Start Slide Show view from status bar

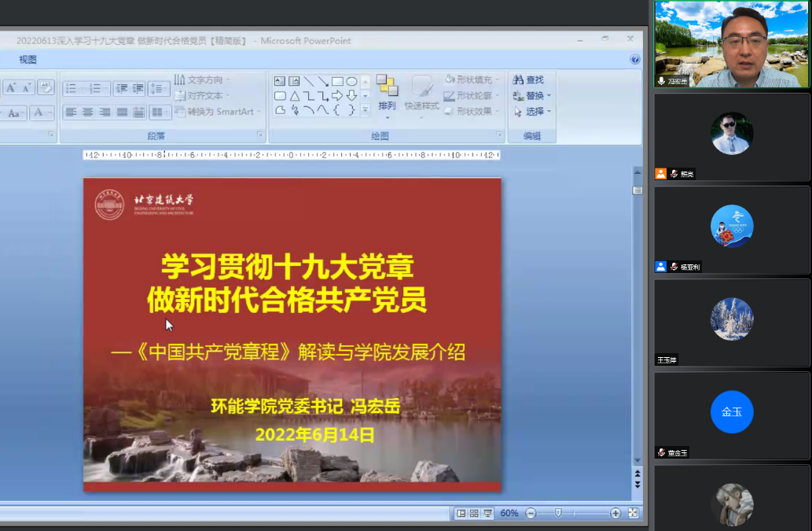(x=487, y=513)
